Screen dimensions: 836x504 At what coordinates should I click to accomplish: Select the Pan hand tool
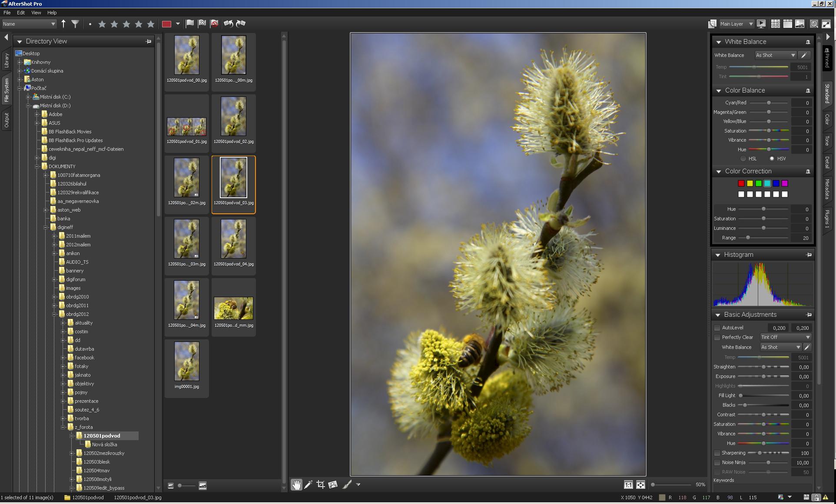(296, 484)
